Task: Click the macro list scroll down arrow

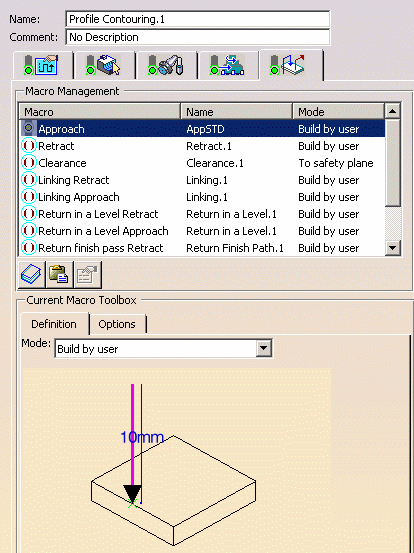Action: [392, 248]
